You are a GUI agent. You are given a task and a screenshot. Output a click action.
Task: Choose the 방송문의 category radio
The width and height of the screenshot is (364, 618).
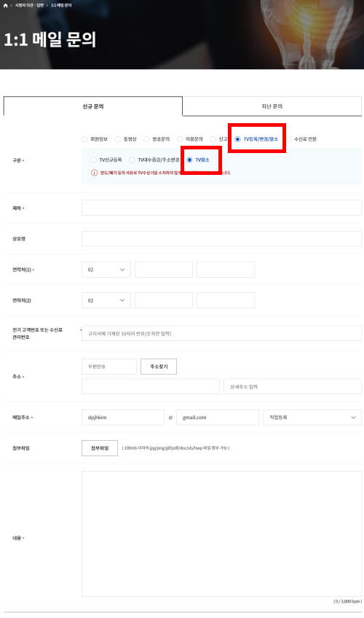147,139
